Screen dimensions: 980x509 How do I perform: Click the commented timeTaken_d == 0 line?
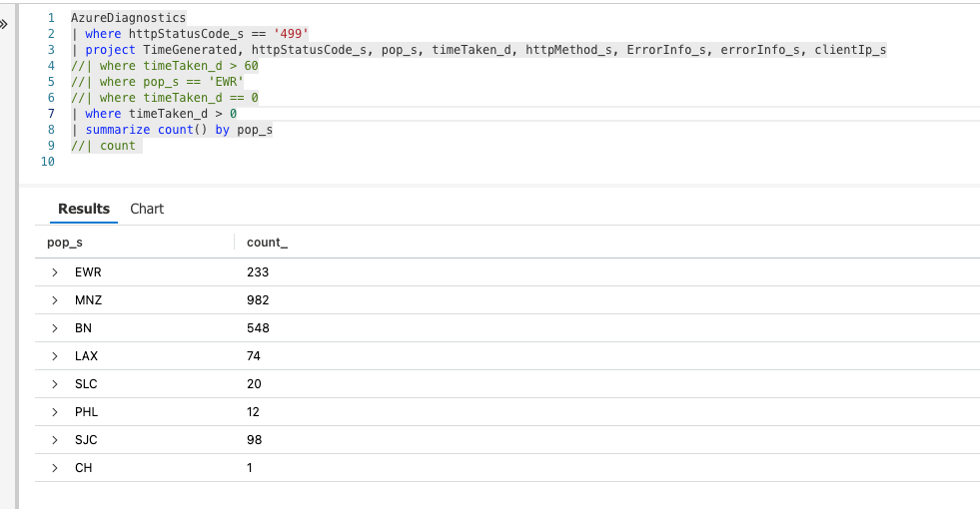click(x=165, y=98)
